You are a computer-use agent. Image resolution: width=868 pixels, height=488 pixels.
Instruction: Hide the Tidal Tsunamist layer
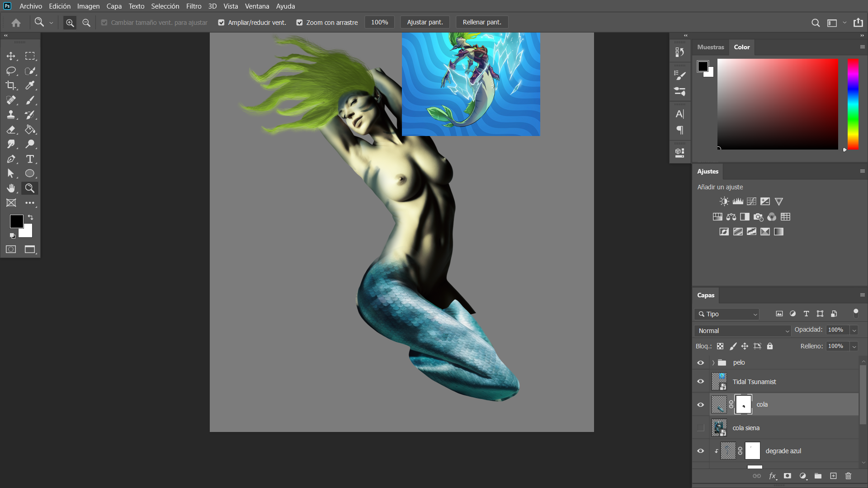[701, 381]
